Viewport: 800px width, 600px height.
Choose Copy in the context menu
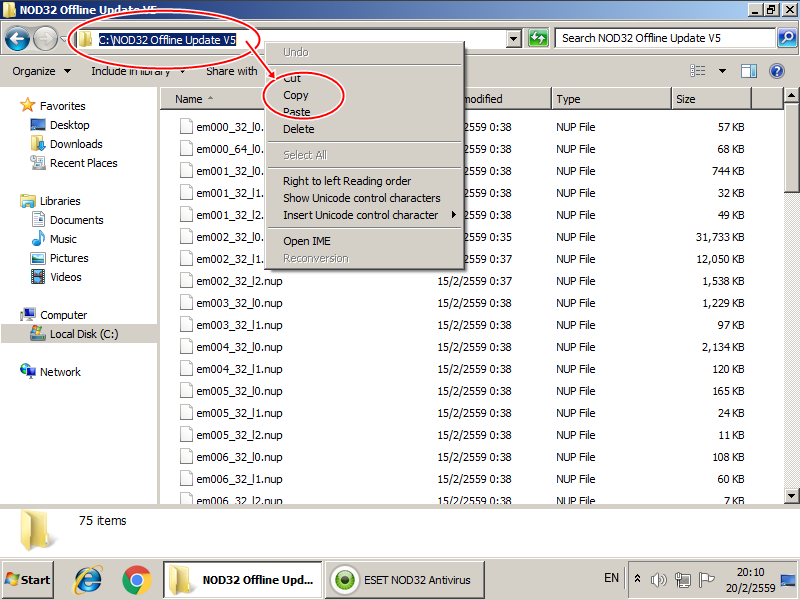coord(364,95)
